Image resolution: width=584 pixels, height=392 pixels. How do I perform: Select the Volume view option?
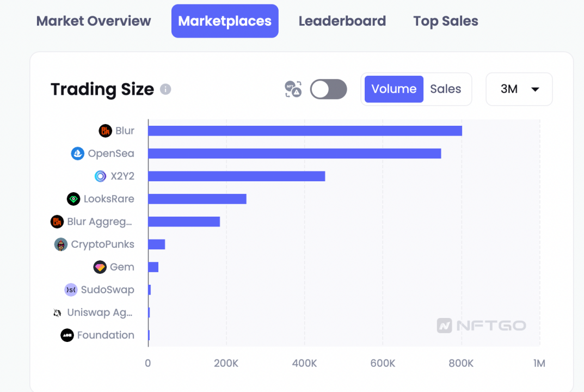click(394, 89)
